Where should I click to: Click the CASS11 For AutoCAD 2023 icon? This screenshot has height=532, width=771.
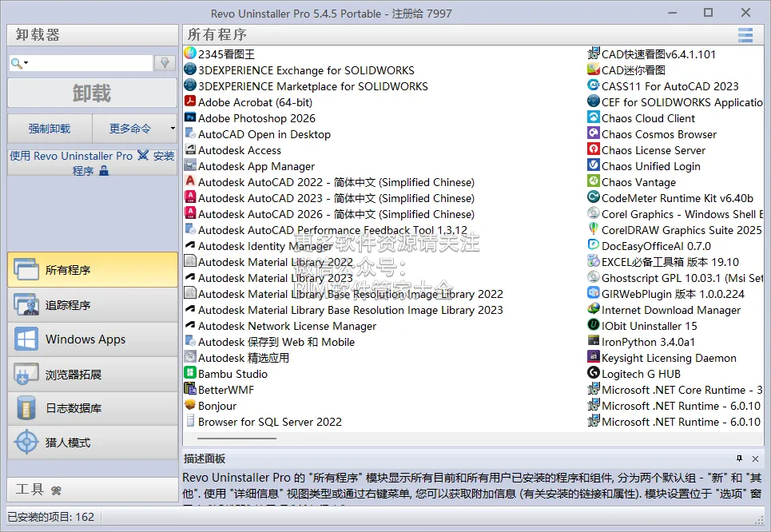[594, 85]
